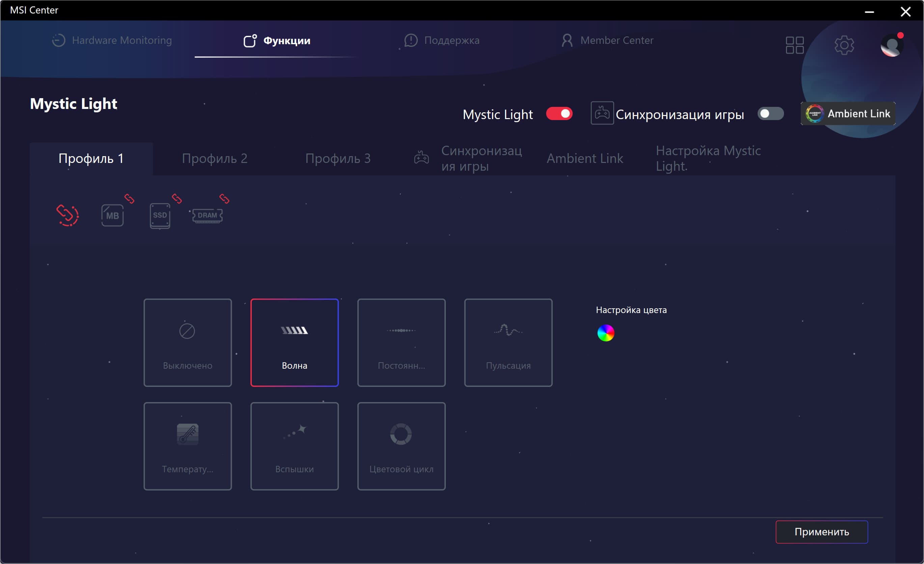Pick the Выключено effect tile
924x564 pixels.
188,342
